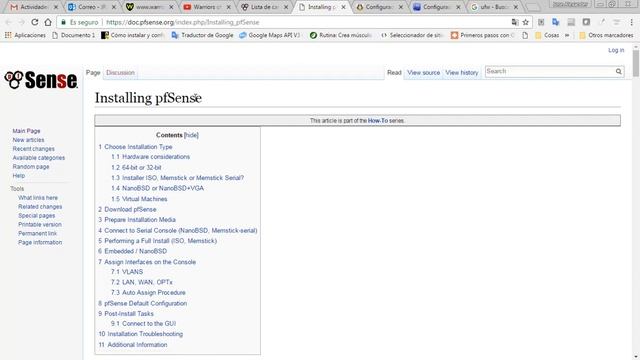Image resolution: width=640 pixels, height=360 pixels.
Task: Switch to the Lista de tab
Action: [263, 7]
